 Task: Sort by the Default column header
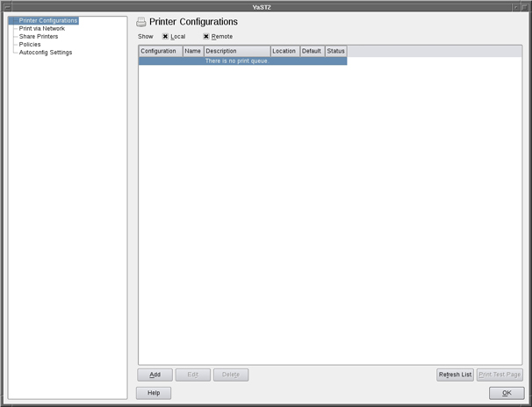312,51
